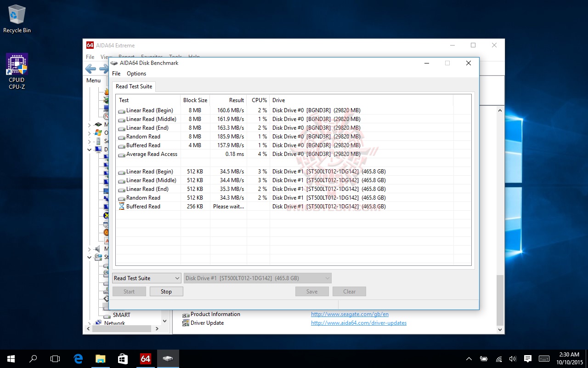Screen dimensions: 588x368
Task: Select the 0.18 ms result value
Action: [x=235, y=154]
